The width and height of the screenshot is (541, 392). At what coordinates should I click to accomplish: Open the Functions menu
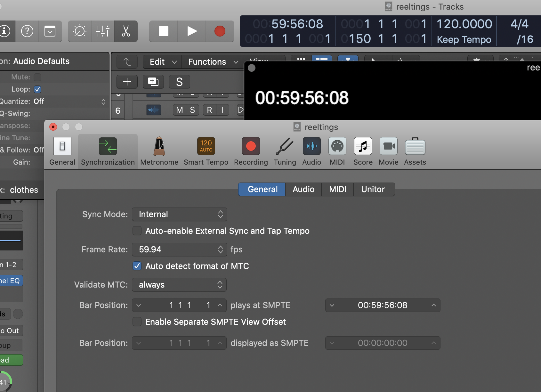point(207,62)
